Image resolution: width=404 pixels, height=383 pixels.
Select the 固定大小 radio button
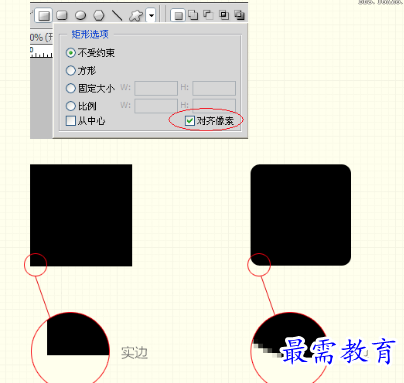pos(71,88)
